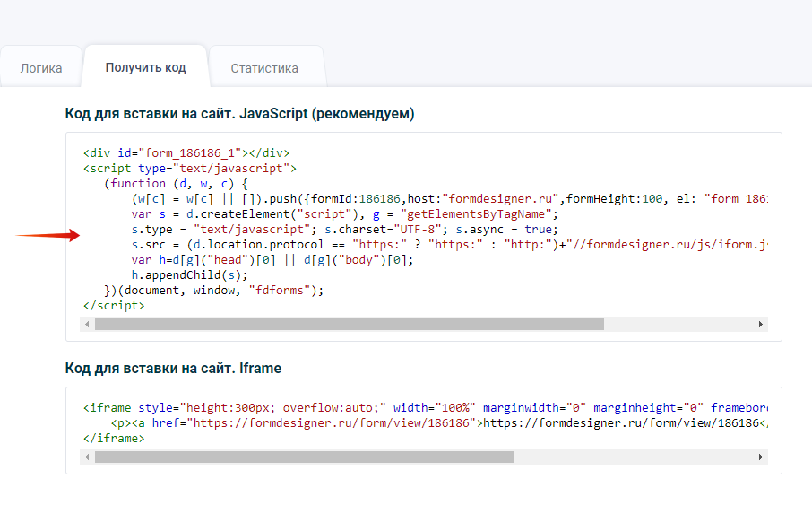The height and width of the screenshot is (531, 812).
Task: Click the closing </iframe> tag line
Action: (114, 439)
